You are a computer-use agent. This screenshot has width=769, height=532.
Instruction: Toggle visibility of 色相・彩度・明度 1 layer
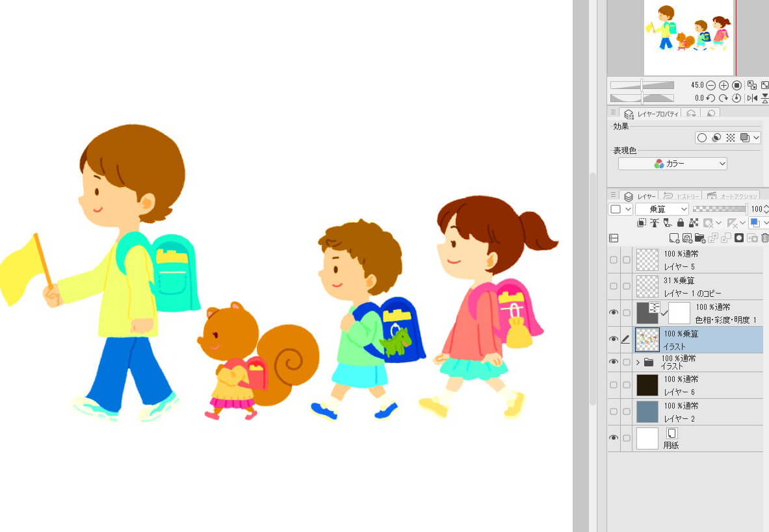coord(614,313)
